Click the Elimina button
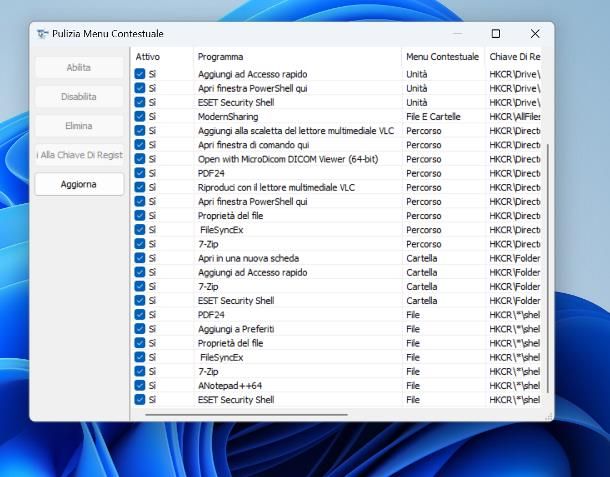 79,126
